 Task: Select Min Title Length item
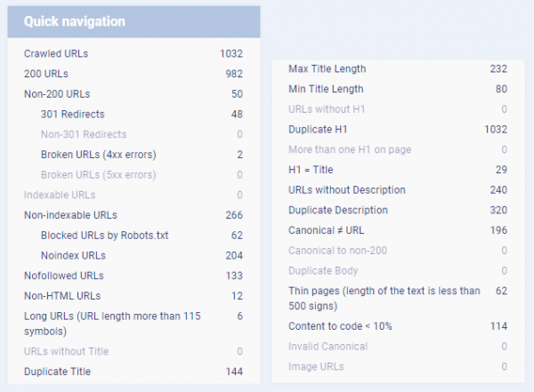(326, 89)
